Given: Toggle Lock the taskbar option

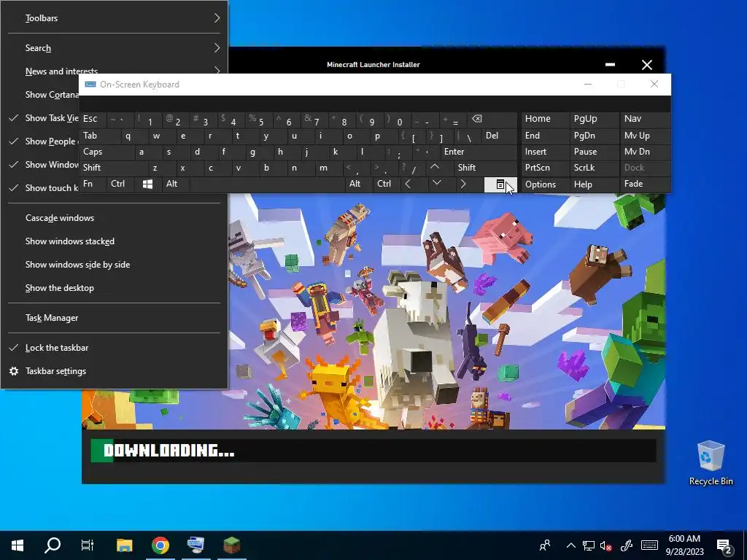Looking at the screenshot, I should (x=115, y=348).
